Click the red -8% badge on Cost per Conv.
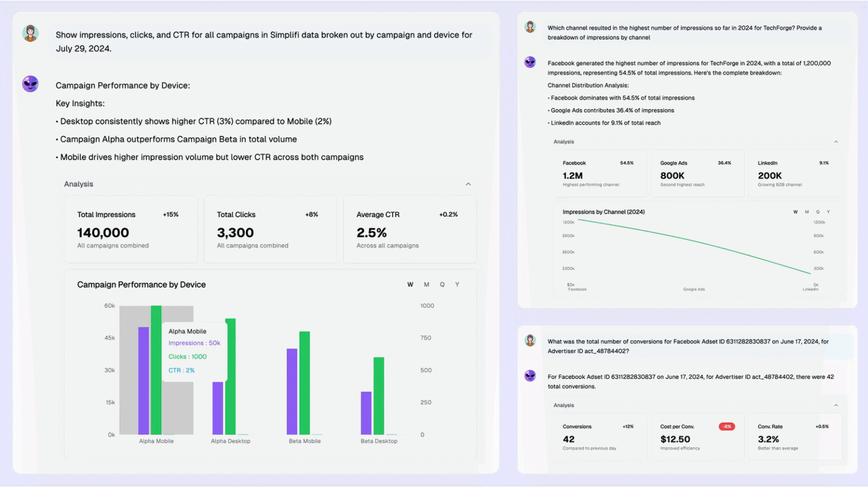The width and height of the screenshot is (868, 487). click(727, 426)
